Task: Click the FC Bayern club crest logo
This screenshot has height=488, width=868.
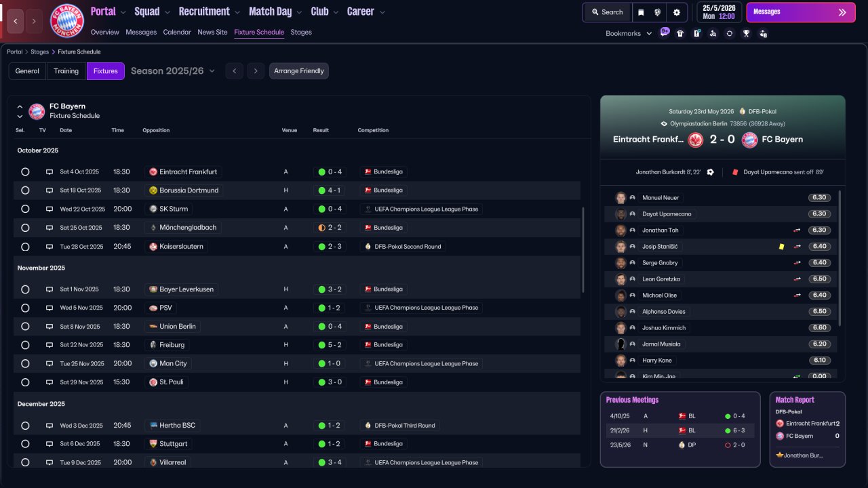Action: point(67,21)
